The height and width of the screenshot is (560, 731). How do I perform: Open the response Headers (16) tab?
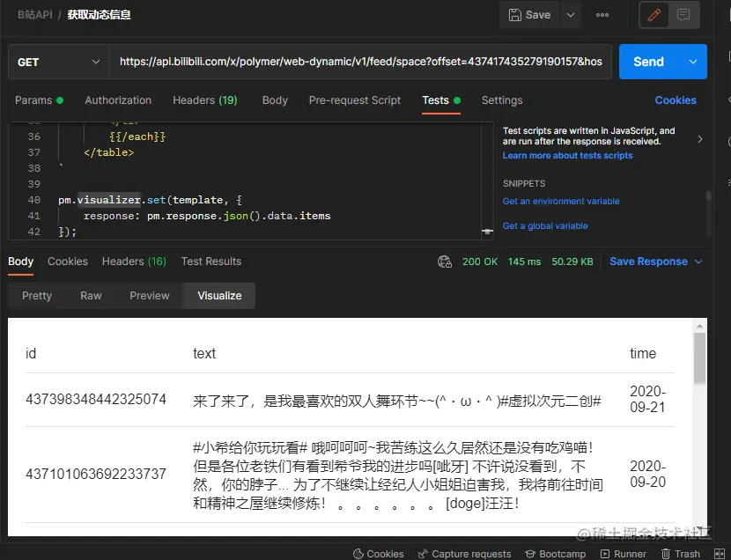(134, 262)
